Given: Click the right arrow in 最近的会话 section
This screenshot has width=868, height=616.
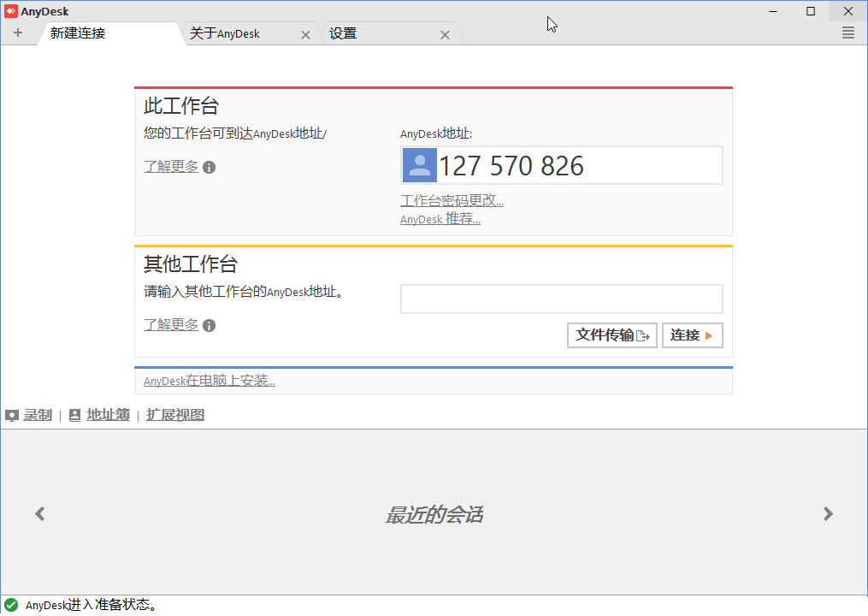Looking at the screenshot, I should [x=828, y=513].
